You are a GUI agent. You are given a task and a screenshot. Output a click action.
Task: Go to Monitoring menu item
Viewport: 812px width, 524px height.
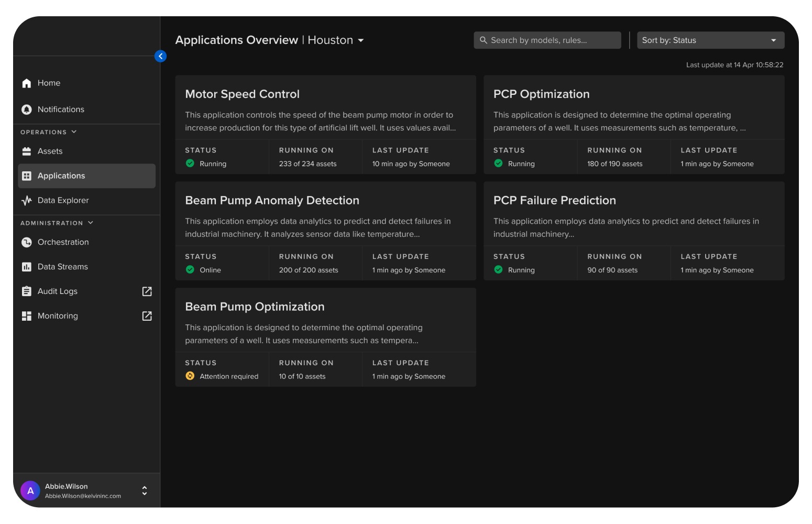(x=58, y=316)
